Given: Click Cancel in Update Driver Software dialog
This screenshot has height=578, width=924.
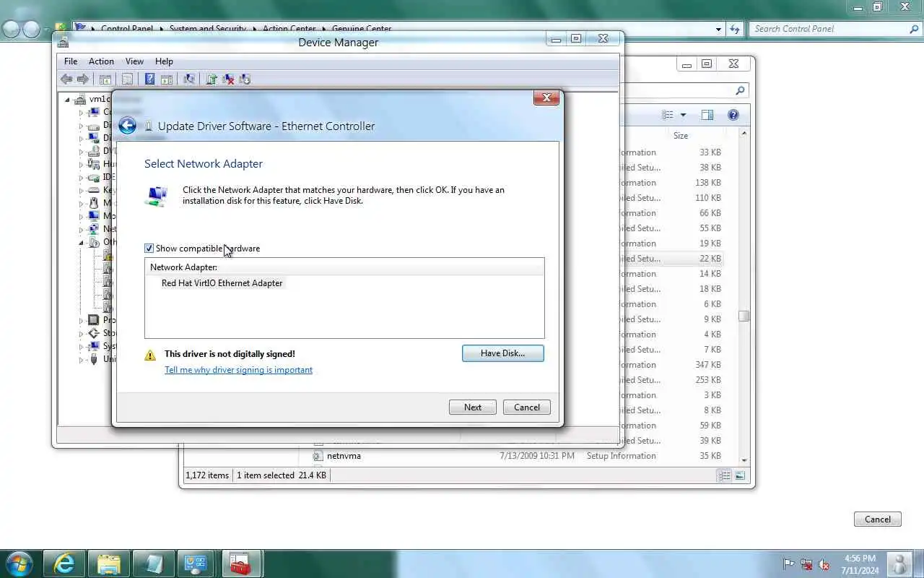Looking at the screenshot, I should (527, 407).
